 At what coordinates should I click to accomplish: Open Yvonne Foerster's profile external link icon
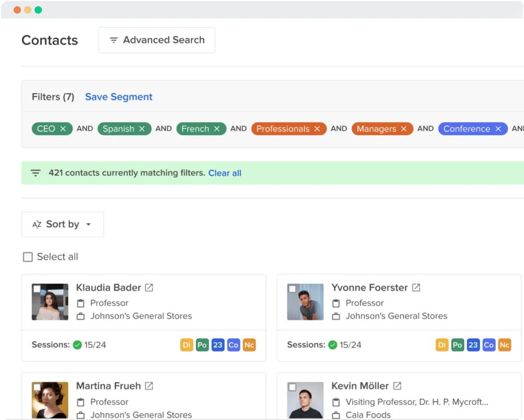pyautogui.click(x=416, y=288)
